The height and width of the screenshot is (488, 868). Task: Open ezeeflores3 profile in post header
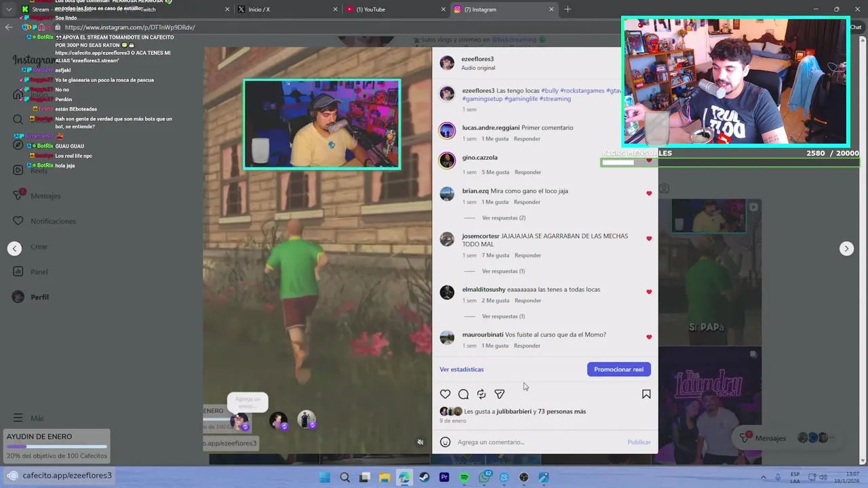(477, 59)
